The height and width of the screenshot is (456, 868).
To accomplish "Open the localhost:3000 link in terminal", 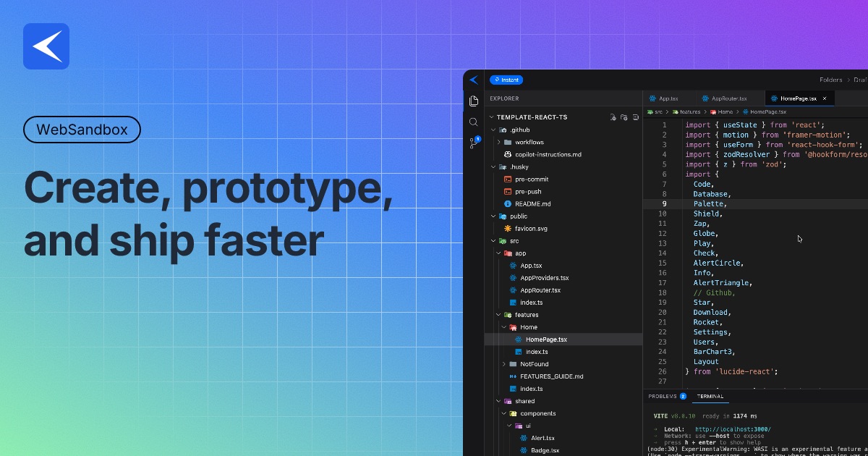I will 733,429.
